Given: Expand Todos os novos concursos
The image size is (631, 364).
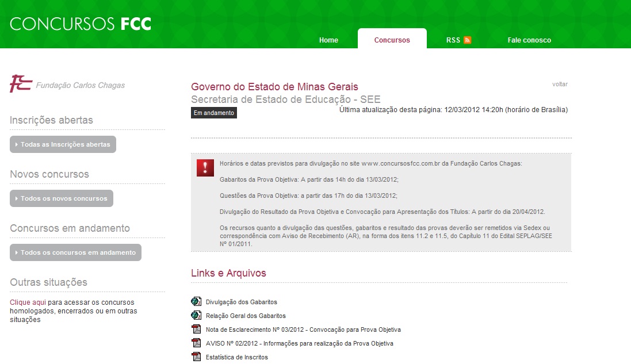Looking at the screenshot, I should tap(61, 198).
